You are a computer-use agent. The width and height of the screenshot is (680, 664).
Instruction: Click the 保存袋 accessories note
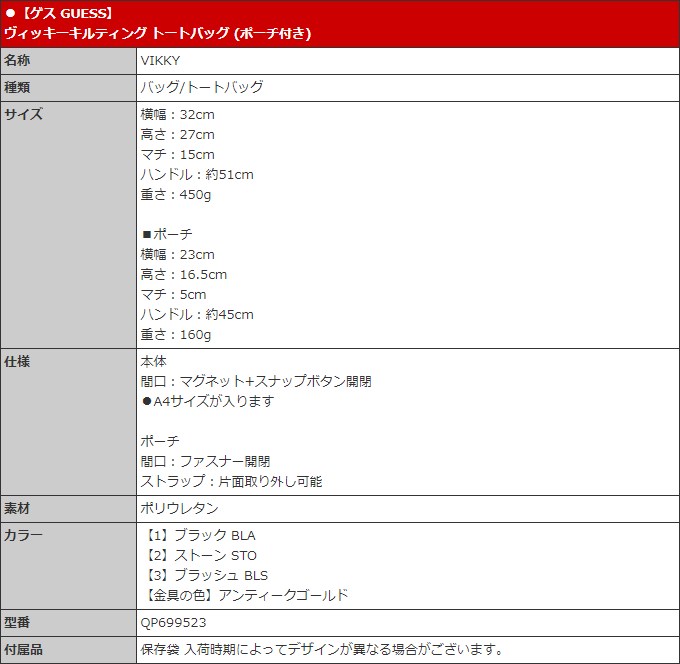(322, 650)
